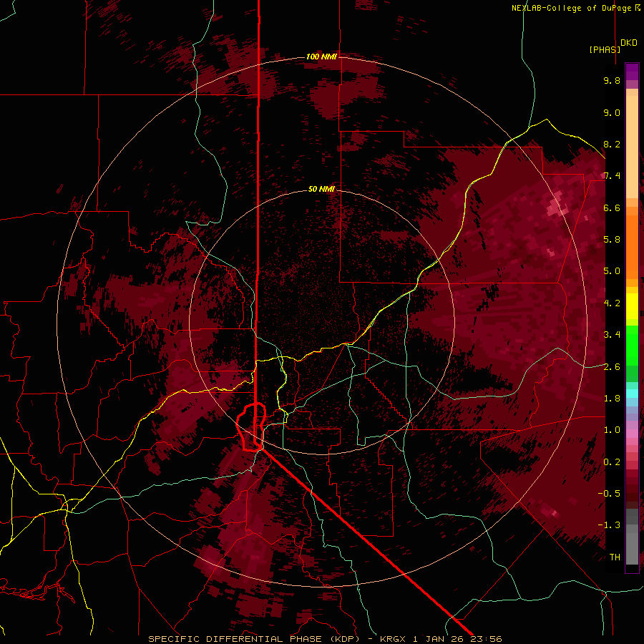Viewport: 644px width, 644px height.
Task: Click the bright pink KDP cell northeast
Action: pos(558,205)
